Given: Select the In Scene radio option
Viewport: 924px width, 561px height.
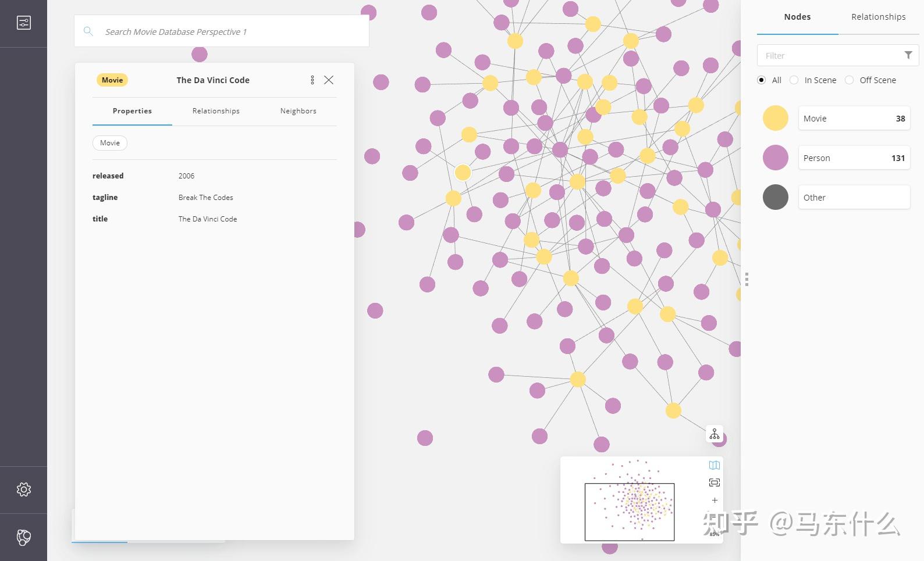Looking at the screenshot, I should 794,80.
